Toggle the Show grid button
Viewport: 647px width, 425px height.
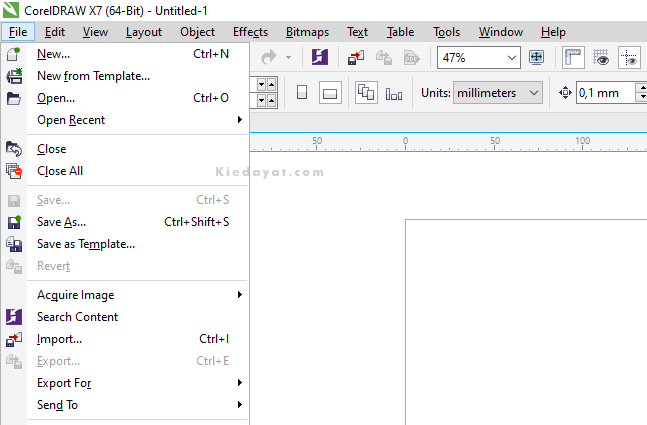point(601,57)
